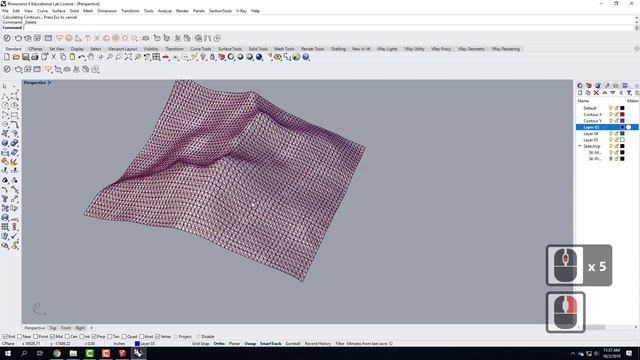Viewport: 640px width, 360px height.
Task: Toggle the Vertex osnap checkbox
Action: pyautogui.click(x=158, y=337)
